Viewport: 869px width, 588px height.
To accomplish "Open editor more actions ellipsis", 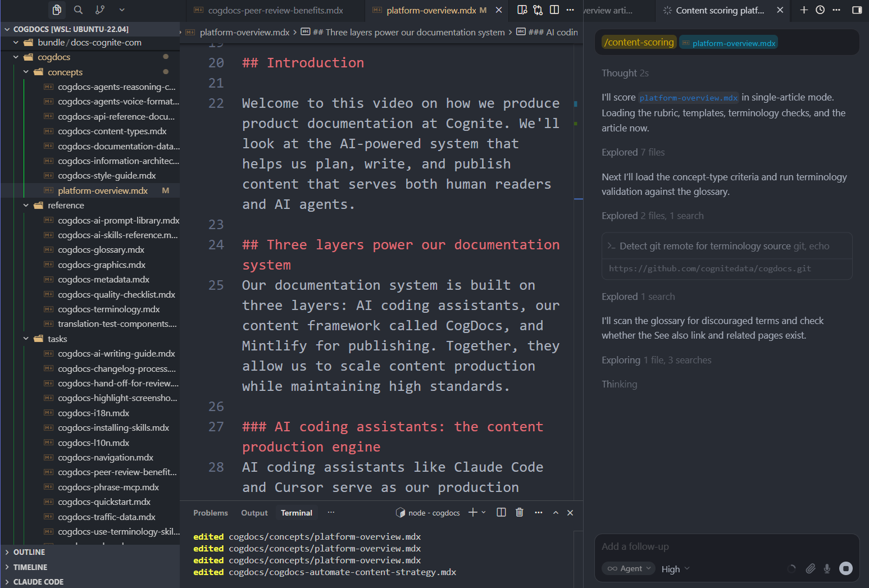I will (x=570, y=10).
